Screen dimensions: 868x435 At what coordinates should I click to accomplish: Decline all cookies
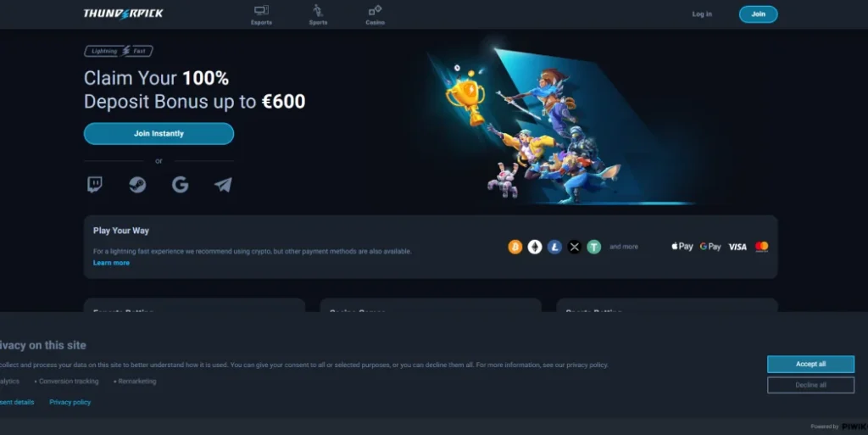click(810, 385)
